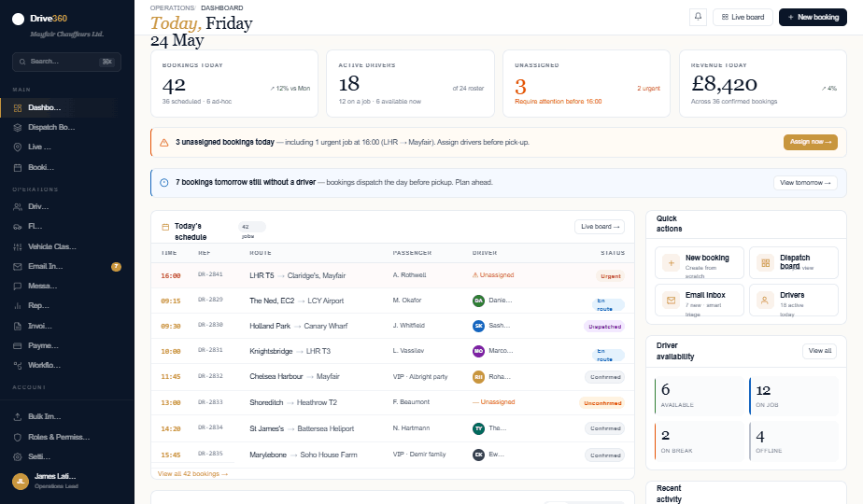The image size is (863, 504).
Task: Click the 4 Offline drivers tile
Action: point(794,441)
